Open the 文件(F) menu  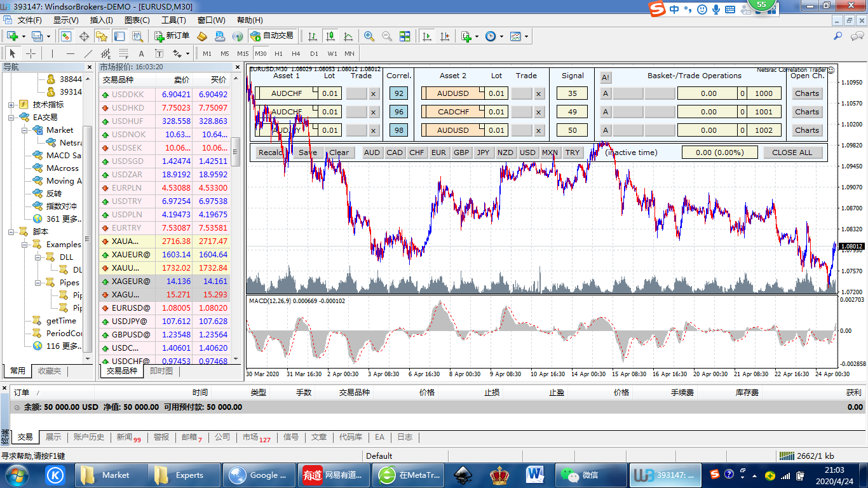29,20
